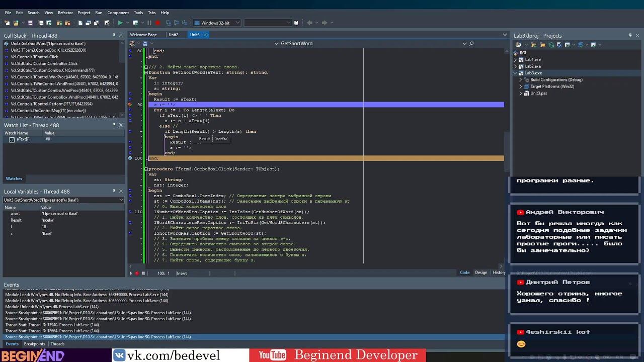Click the green Run button in toolbar
The width and height of the screenshot is (644, 362).
[120, 23]
